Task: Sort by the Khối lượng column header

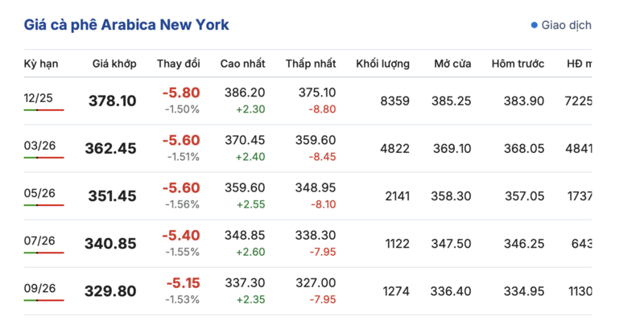Action: (x=383, y=64)
